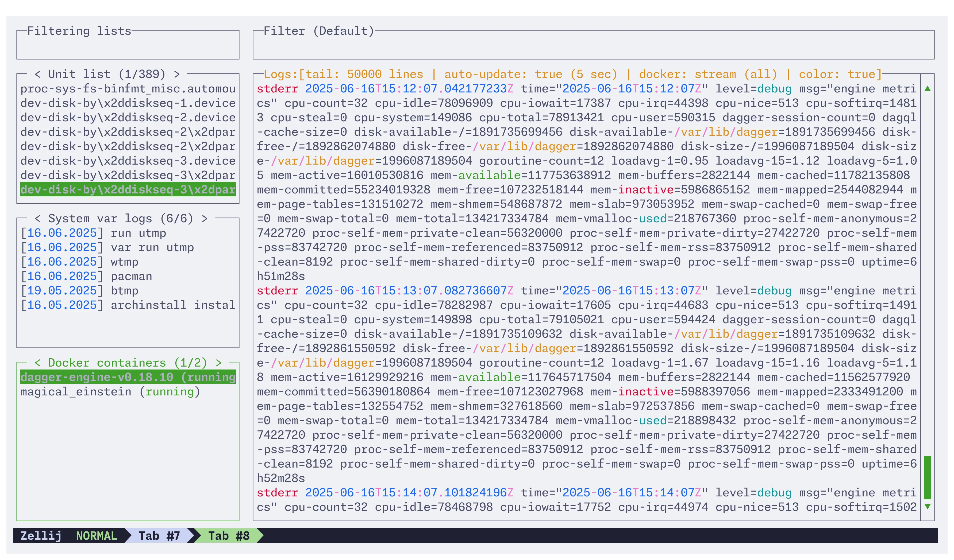Open the run utmp log entry
954x560 pixels.
click(x=128, y=233)
